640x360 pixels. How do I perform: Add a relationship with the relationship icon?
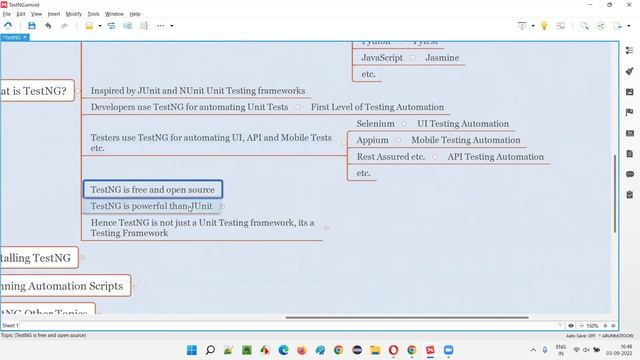tap(111, 26)
